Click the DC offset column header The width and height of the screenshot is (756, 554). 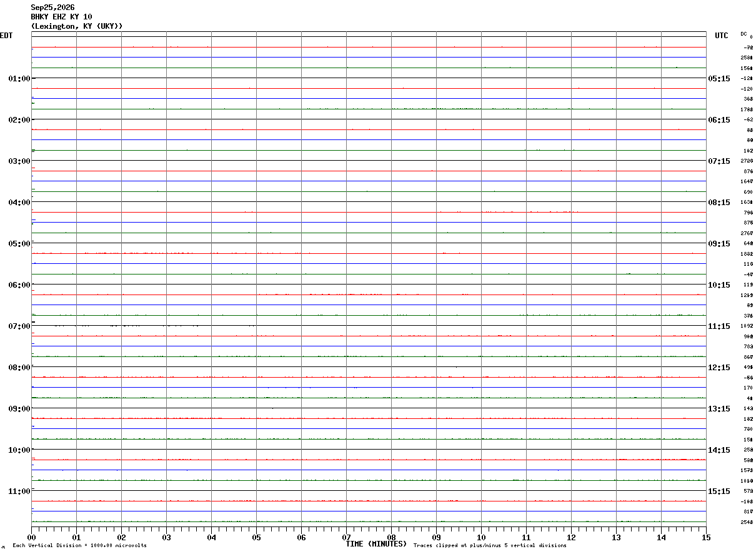point(744,34)
